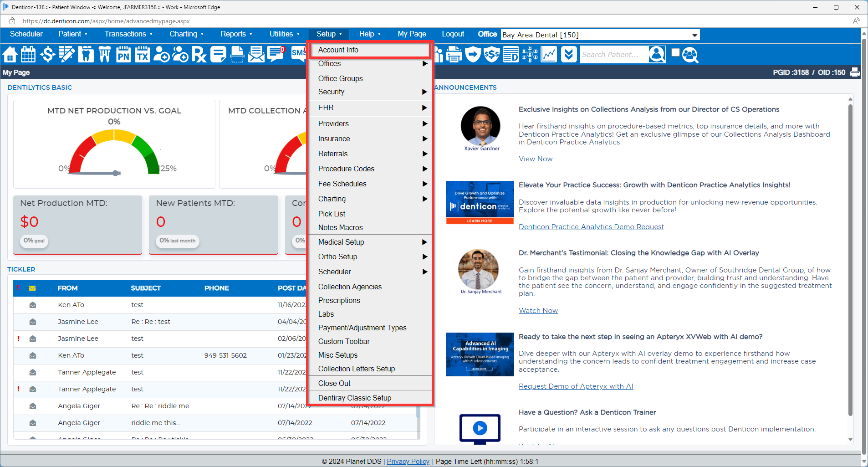The width and height of the screenshot is (868, 467).
Task: Go to My Page menu button
Action: pyautogui.click(x=412, y=34)
